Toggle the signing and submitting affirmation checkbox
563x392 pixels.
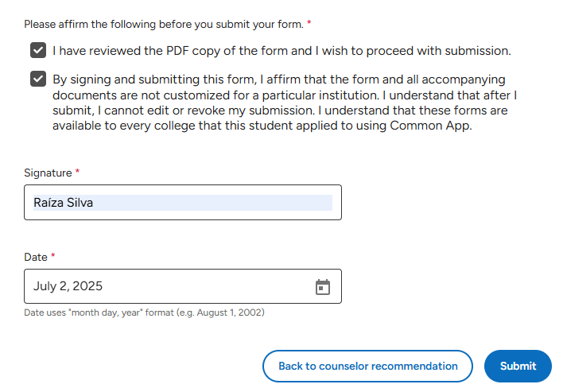tap(38, 80)
